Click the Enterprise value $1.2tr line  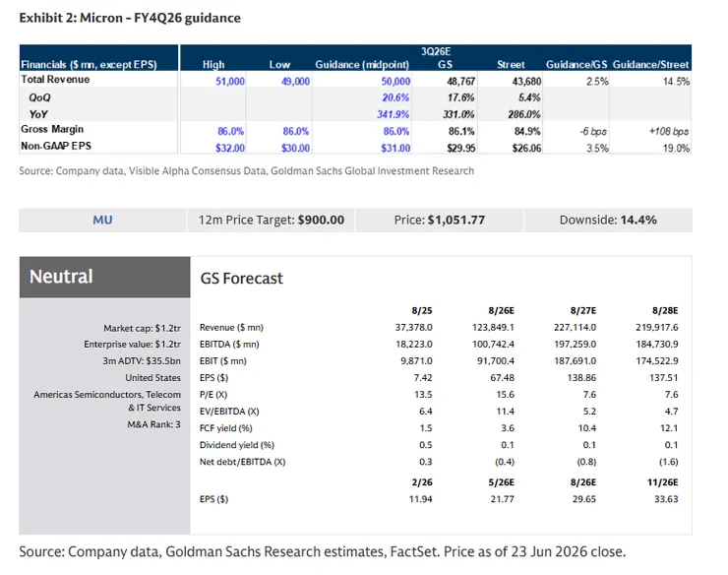[x=133, y=345]
